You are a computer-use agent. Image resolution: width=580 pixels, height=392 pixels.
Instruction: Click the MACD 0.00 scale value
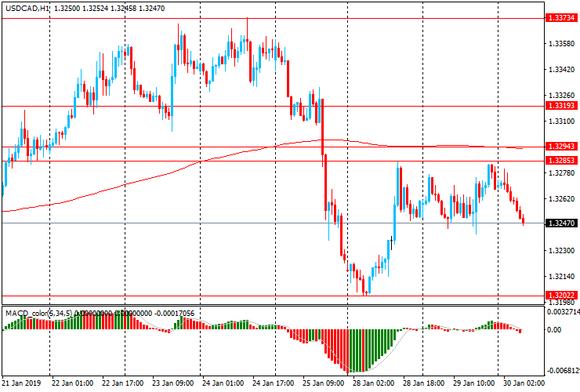555,329
